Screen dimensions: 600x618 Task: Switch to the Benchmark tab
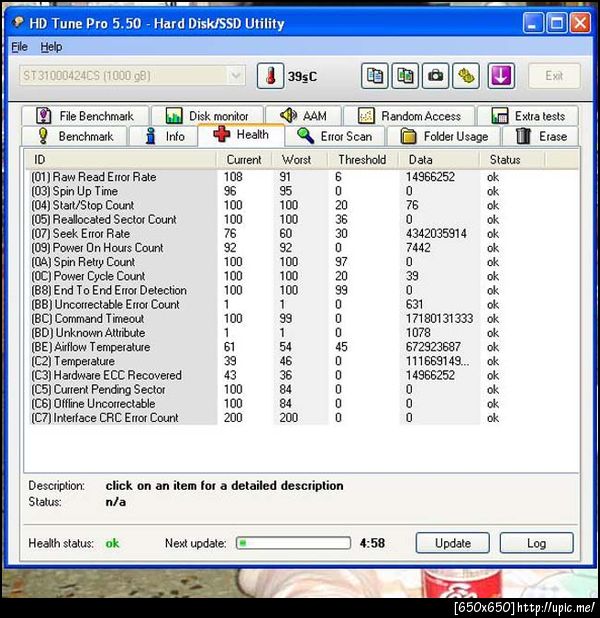click(75, 136)
